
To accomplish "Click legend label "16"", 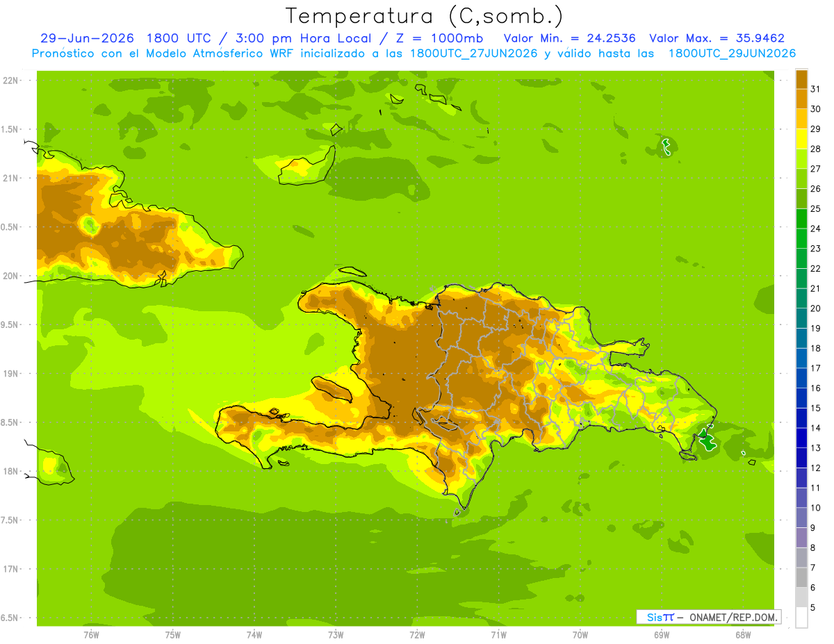I will coord(815,388).
